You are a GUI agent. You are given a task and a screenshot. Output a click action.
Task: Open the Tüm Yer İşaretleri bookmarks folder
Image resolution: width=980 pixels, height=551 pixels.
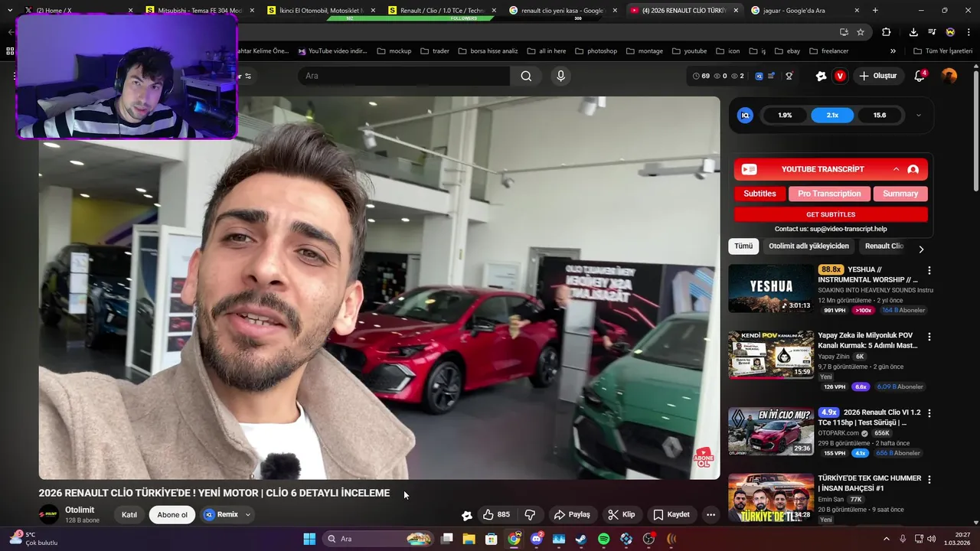coord(943,51)
